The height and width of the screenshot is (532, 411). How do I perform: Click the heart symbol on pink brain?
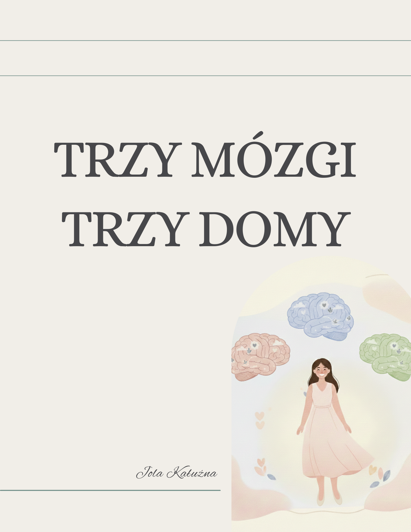click(x=254, y=345)
